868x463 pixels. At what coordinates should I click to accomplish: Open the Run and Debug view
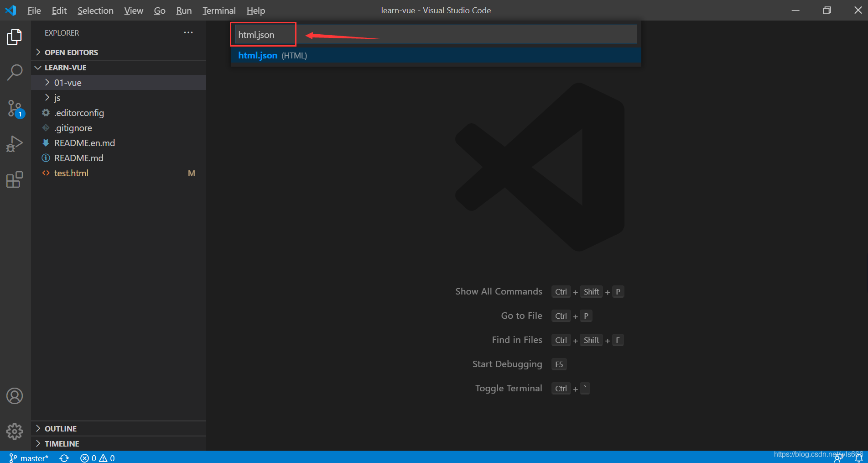tap(15, 144)
